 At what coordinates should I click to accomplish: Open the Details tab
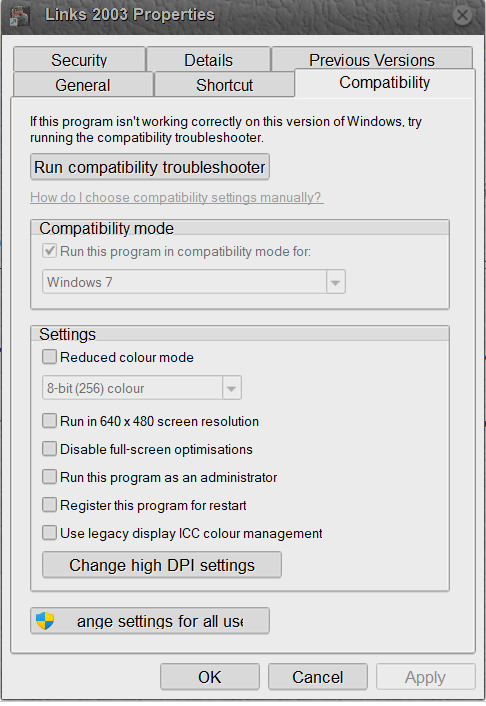(208, 59)
